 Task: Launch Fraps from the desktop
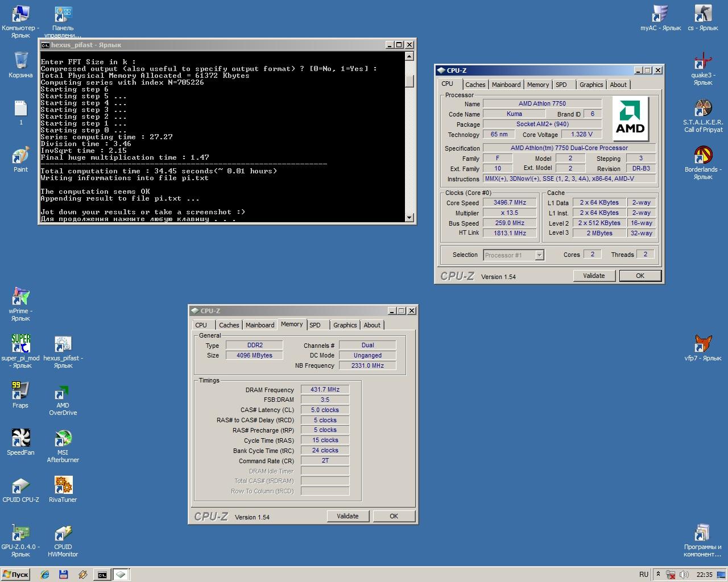20,395
